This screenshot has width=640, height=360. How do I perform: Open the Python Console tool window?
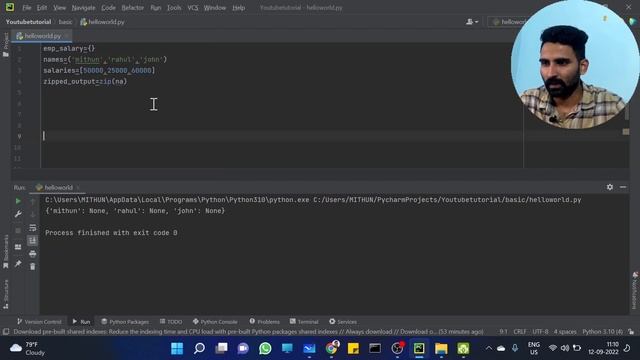[x=215, y=322]
